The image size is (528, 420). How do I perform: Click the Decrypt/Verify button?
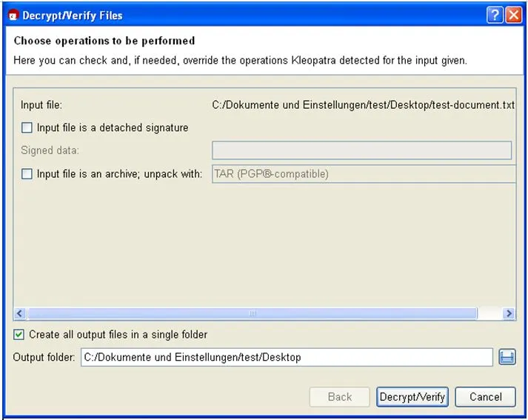(x=412, y=397)
